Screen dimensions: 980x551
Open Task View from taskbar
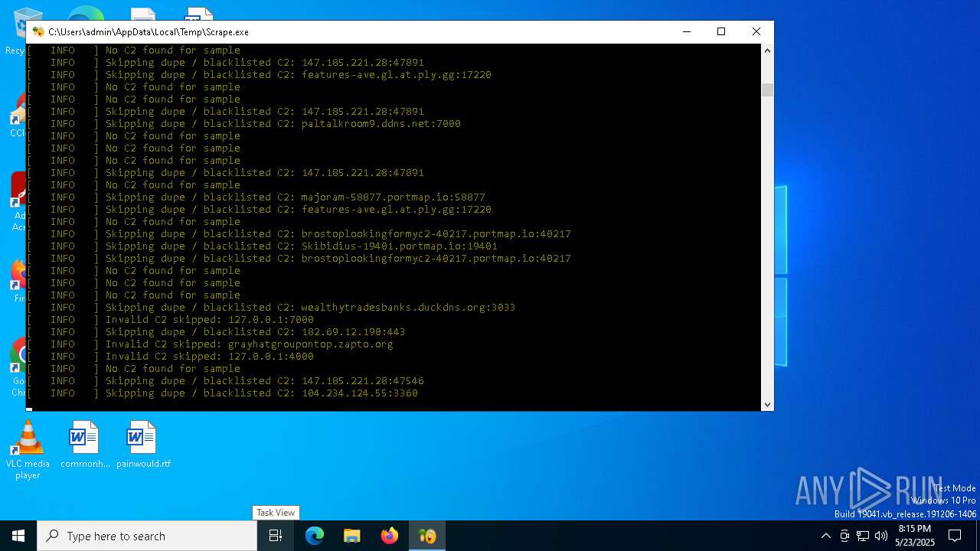(x=276, y=536)
